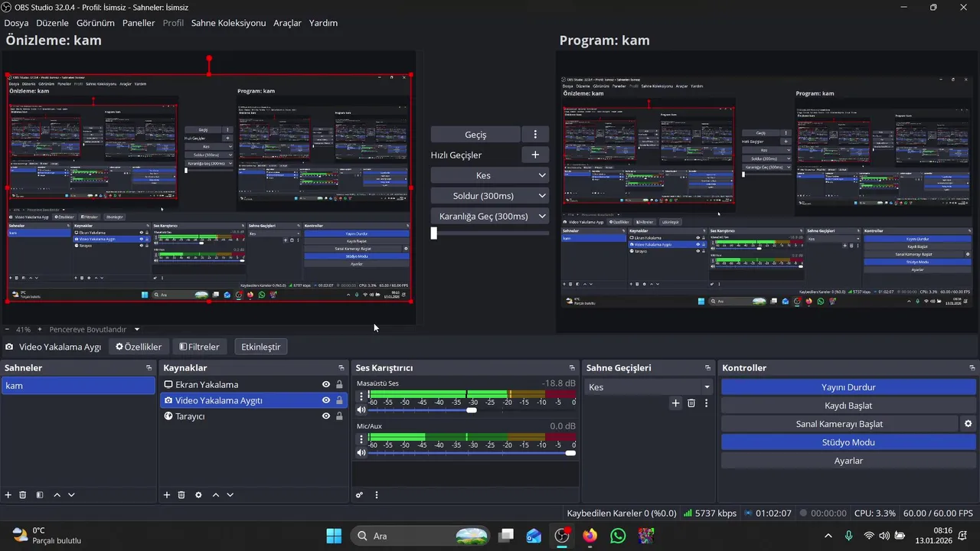Click the transition T-bar slider handle
The width and height of the screenshot is (980, 551).
pos(433,233)
